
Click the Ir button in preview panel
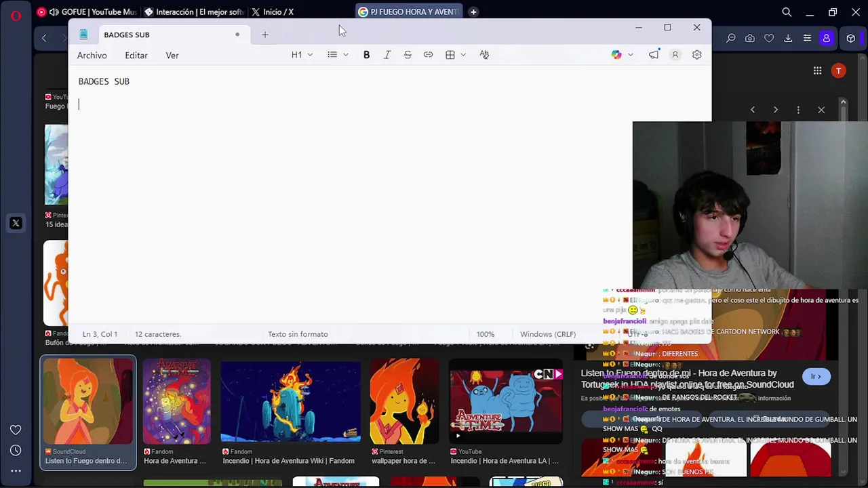816,377
